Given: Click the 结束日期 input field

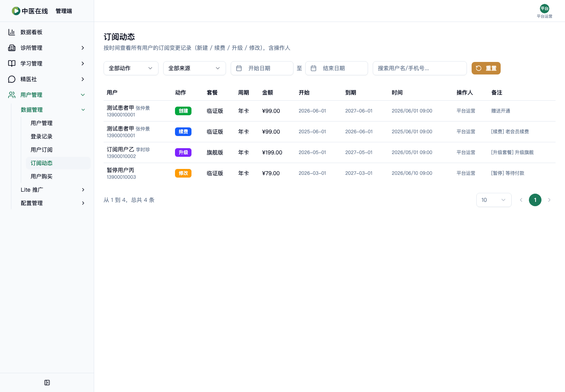Looking at the screenshot, I should (x=337, y=68).
